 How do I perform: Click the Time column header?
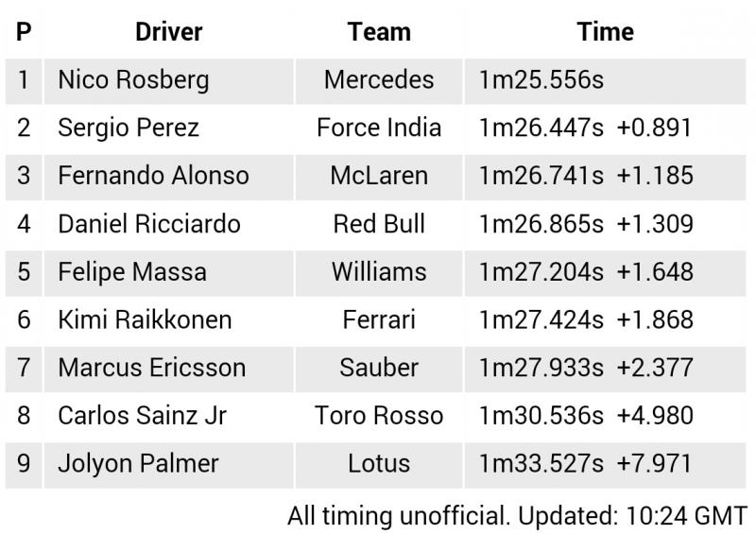coord(605,32)
